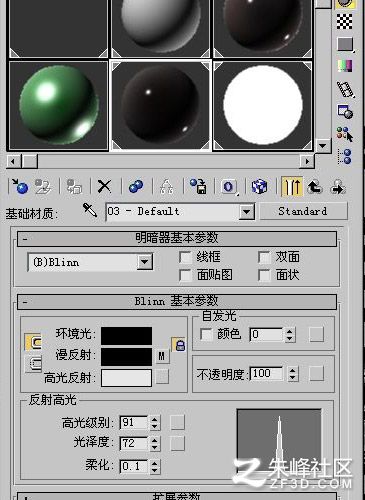Click 自发光 value field 0
The width and height of the screenshot is (365, 500).
266,334
